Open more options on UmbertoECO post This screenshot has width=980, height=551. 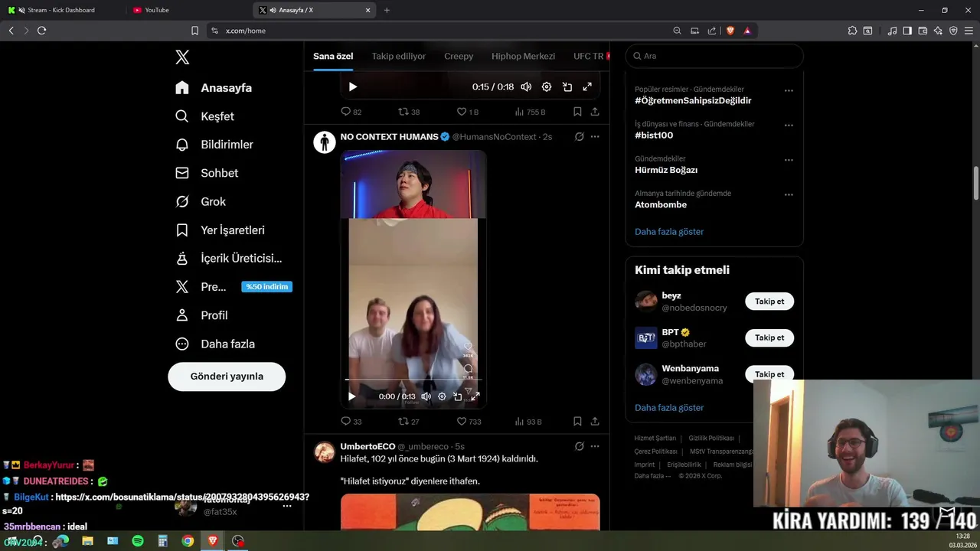[x=595, y=446]
